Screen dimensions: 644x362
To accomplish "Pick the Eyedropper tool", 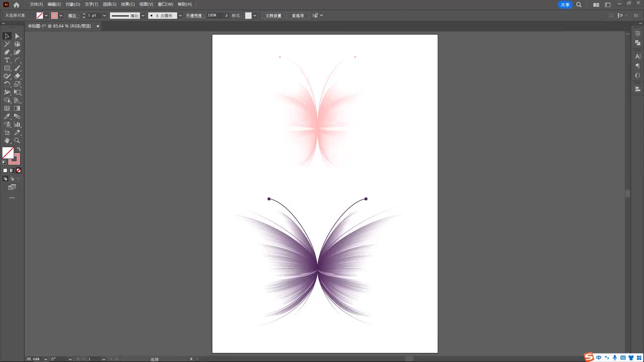I will point(7,117).
